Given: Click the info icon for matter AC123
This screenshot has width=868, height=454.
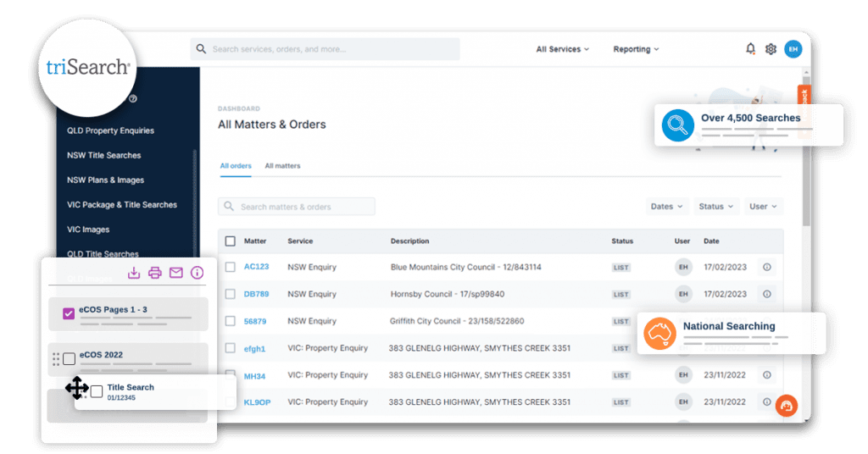Looking at the screenshot, I should coord(767,267).
